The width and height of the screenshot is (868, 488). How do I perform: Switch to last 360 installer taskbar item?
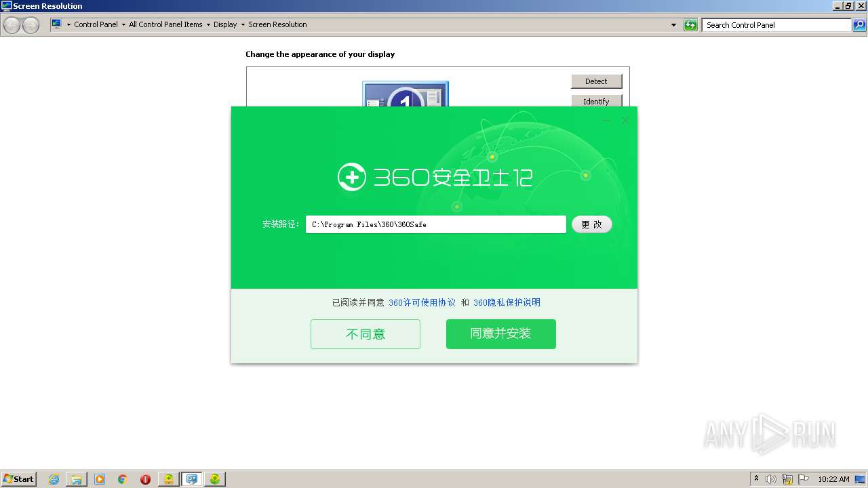pos(215,479)
